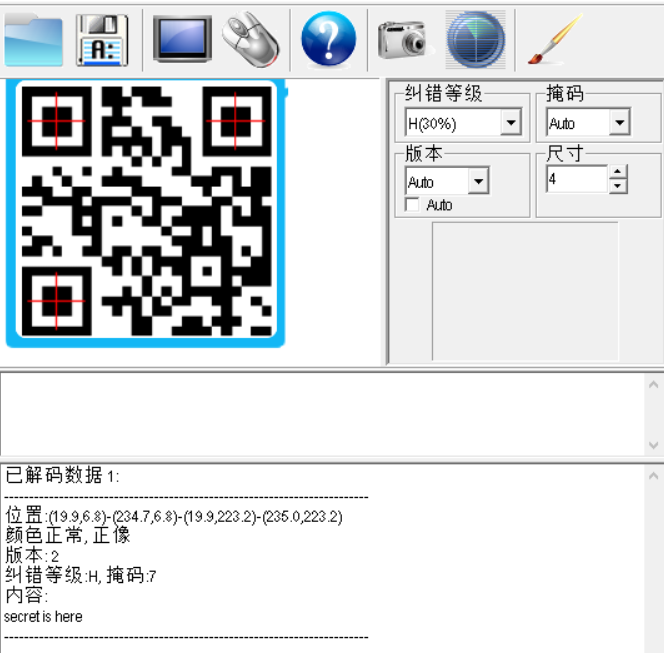The image size is (664, 653).
Task: Select the '内容:' label line
Action: 27,595
